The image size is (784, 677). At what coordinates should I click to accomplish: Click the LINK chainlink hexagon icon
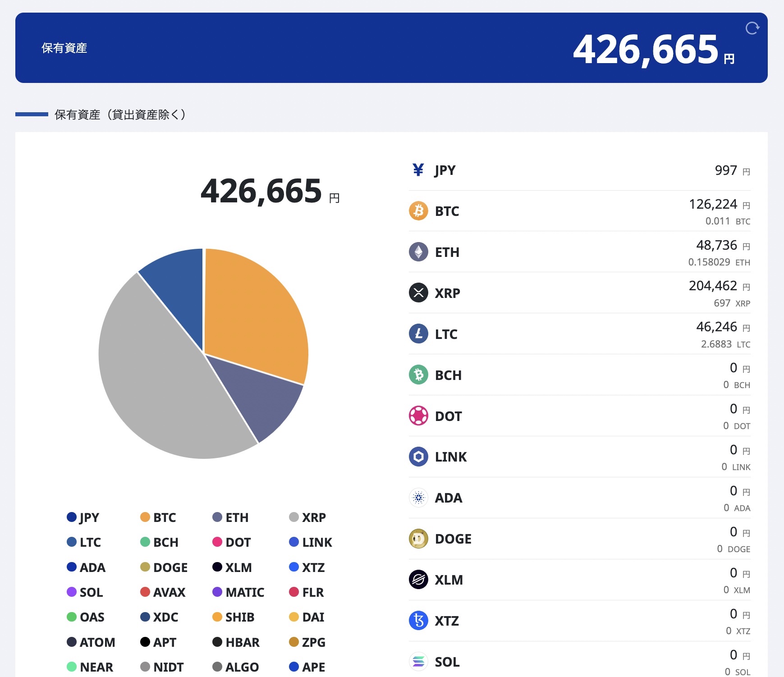[418, 457]
